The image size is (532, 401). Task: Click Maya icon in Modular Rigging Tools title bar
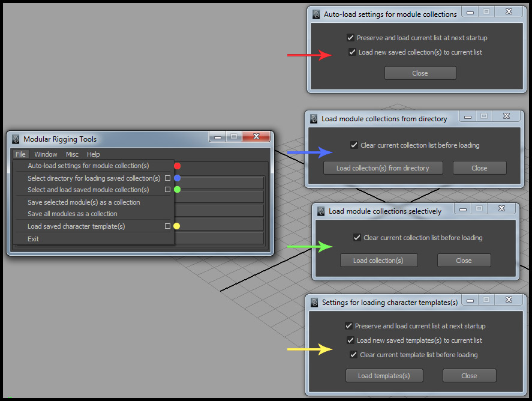(16, 139)
